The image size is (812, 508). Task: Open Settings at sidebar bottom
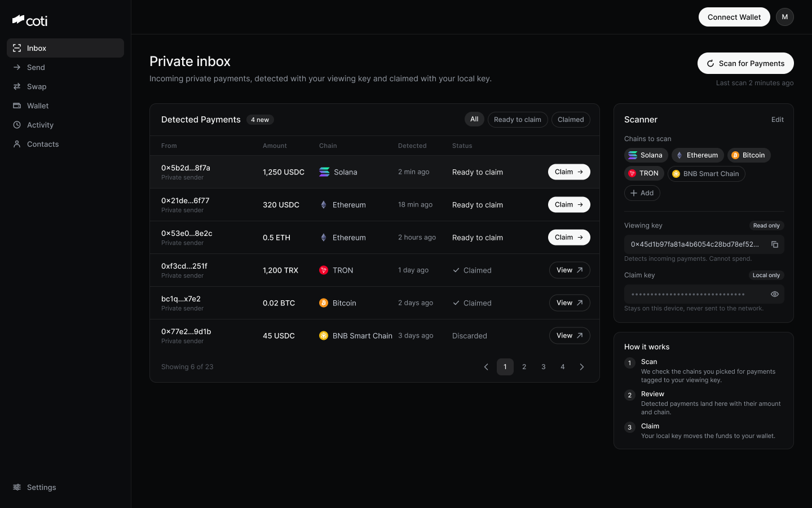pos(65,487)
